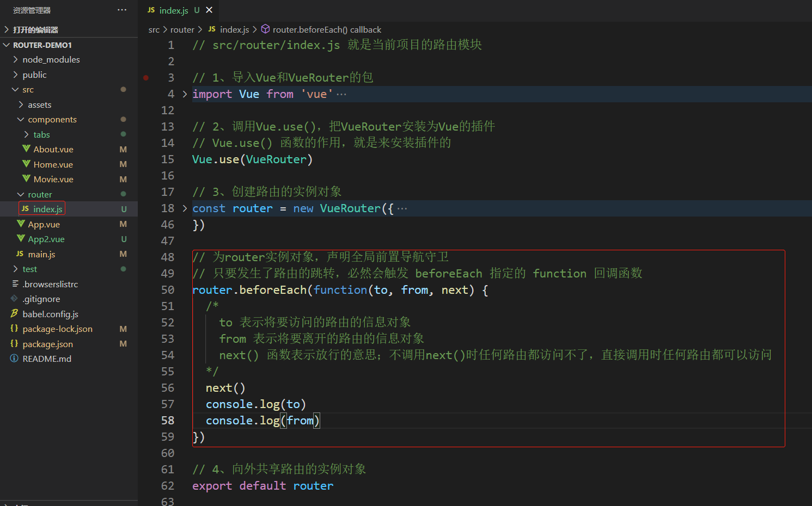The width and height of the screenshot is (812, 506).
Task: Switch to the index.js editor tab
Action: click(179, 10)
